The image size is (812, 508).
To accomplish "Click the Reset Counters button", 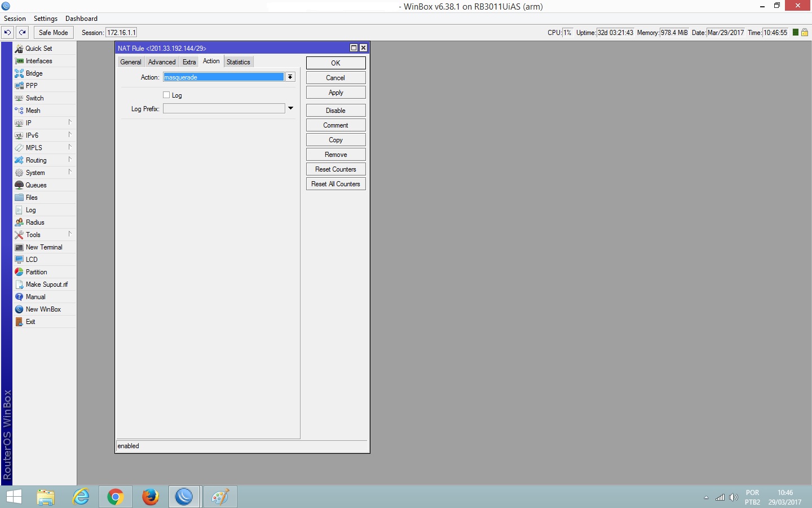I will 336,169.
